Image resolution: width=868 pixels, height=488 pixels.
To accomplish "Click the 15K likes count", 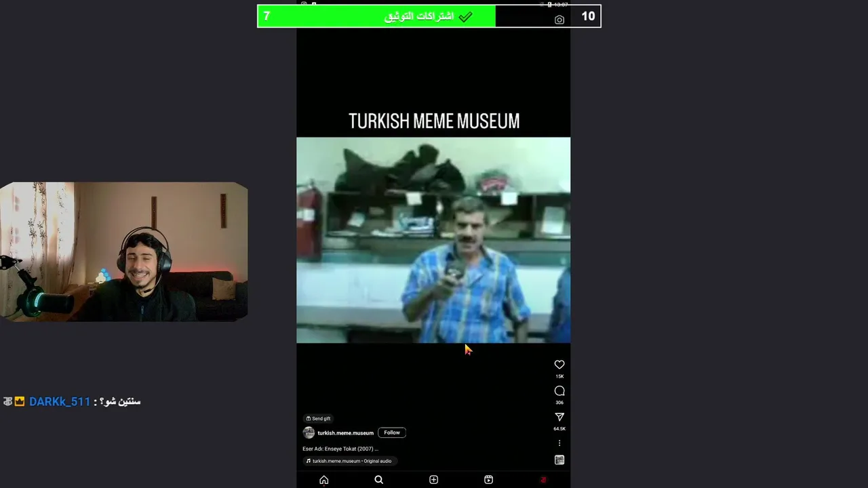I will point(559,376).
